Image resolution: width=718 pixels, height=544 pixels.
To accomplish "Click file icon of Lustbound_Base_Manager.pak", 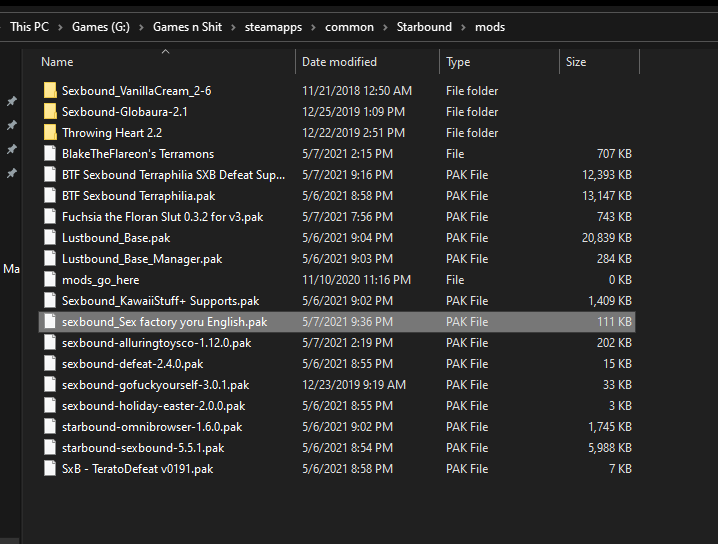I will tap(50, 259).
